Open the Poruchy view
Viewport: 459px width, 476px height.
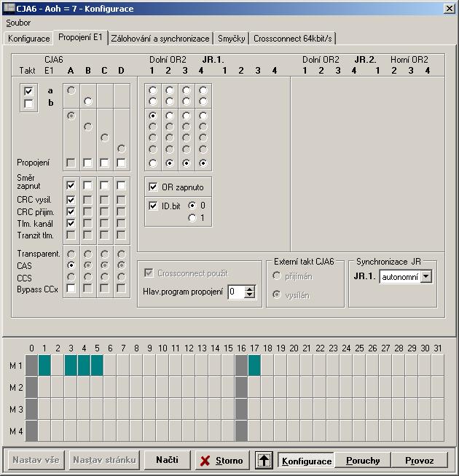pos(363,461)
